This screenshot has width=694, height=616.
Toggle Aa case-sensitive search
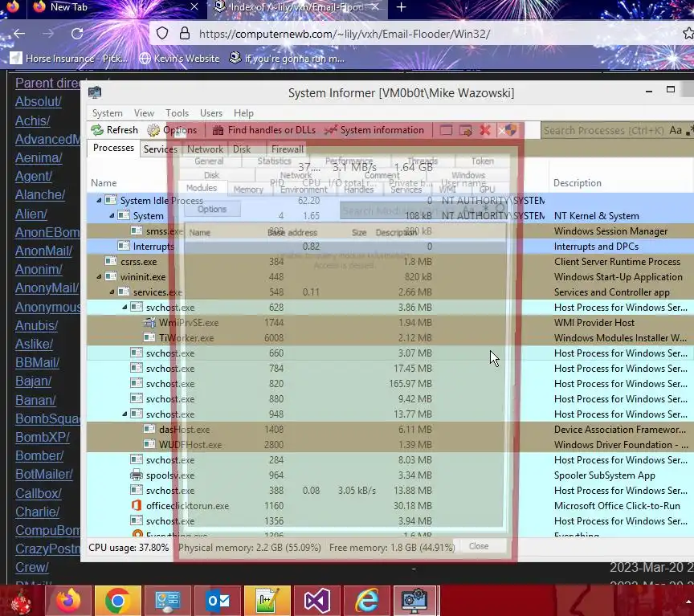[x=676, y=130]
